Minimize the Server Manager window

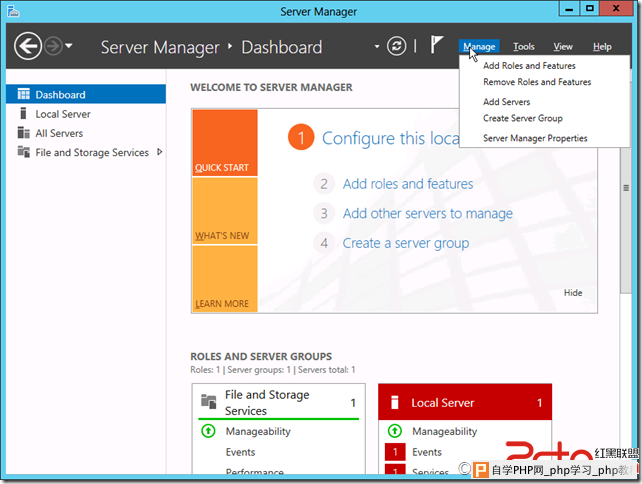point(569,9)
